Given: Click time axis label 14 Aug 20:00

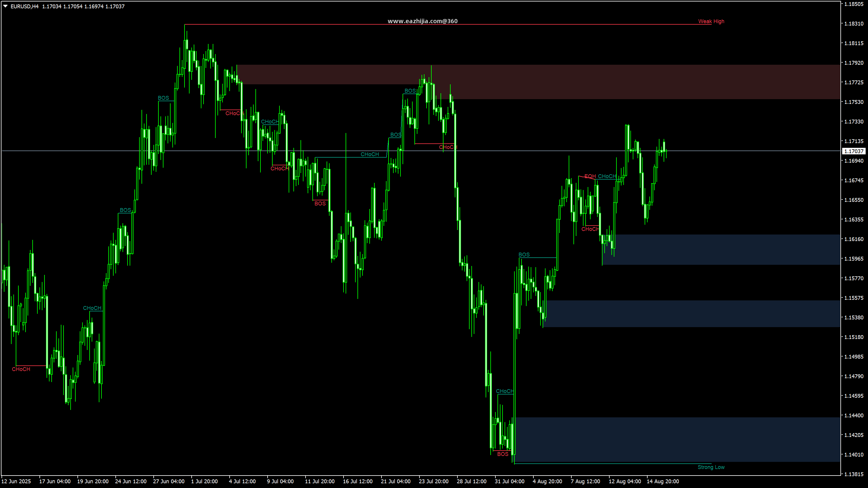Looking at the screenshot, I should pos(663,481).
